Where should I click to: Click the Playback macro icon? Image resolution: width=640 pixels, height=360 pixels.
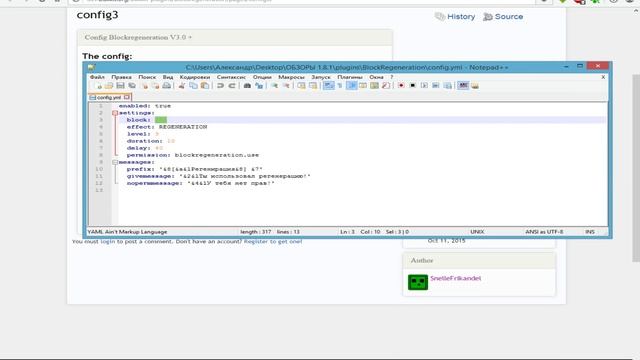coord(424,86)
